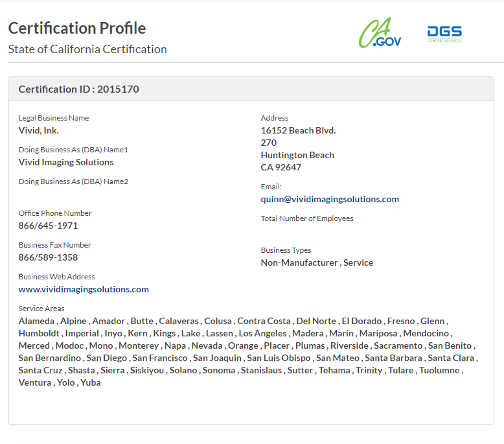Select Del Norte in the service areas
504x444 pixels.
316,321
